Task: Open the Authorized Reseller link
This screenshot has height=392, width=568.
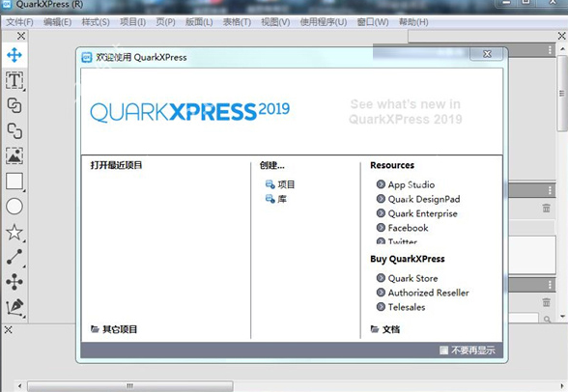Action: click(423, 293)
